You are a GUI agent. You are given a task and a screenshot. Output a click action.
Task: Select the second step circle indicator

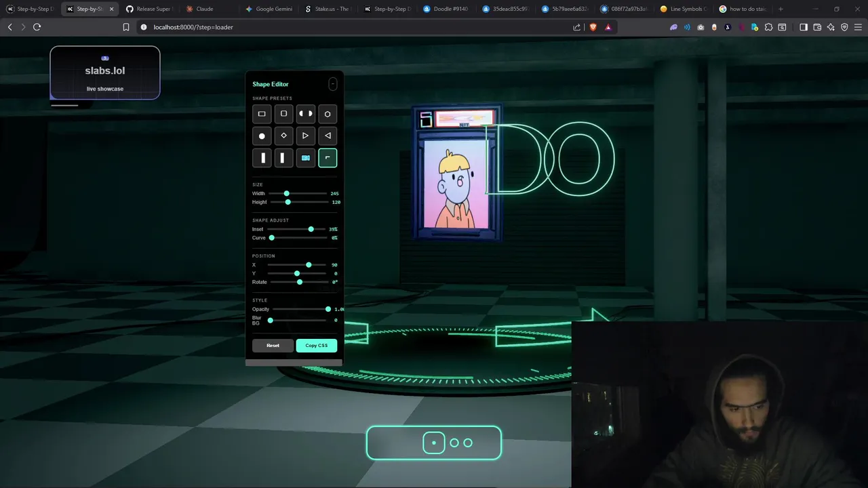pyautogui.click(x=454, y=443)
